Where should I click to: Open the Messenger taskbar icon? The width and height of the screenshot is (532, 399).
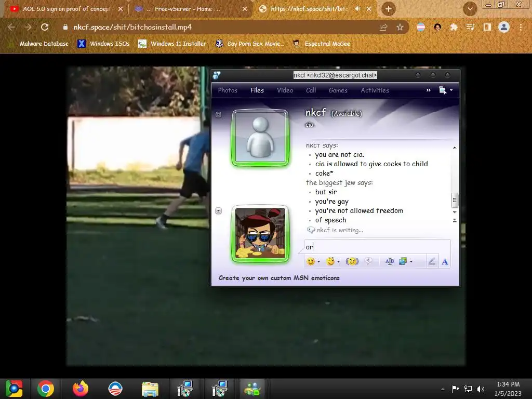[x=253, y=389]
